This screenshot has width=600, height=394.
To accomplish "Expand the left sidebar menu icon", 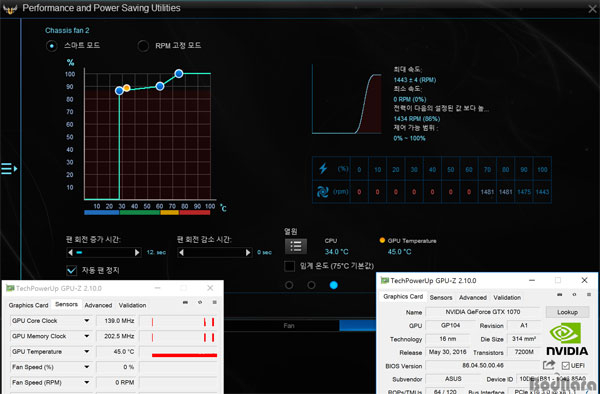I will click(x=9, y=168).
